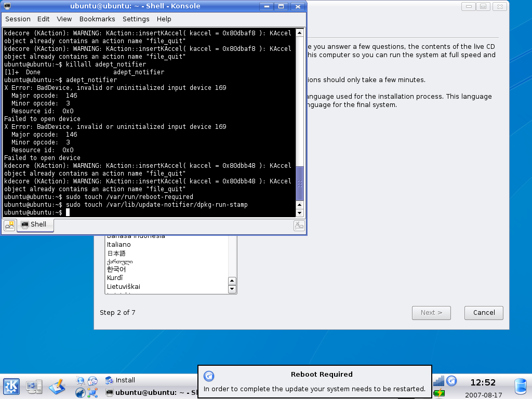Click the battery charging tray icon
This screenshot has width=532, height=399.
439,393
